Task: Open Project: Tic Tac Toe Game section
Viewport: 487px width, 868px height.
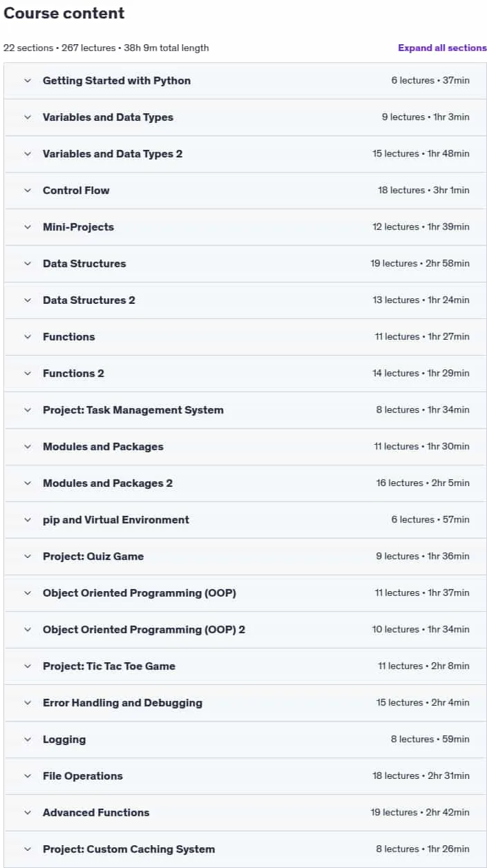Action: pos(245,666)
